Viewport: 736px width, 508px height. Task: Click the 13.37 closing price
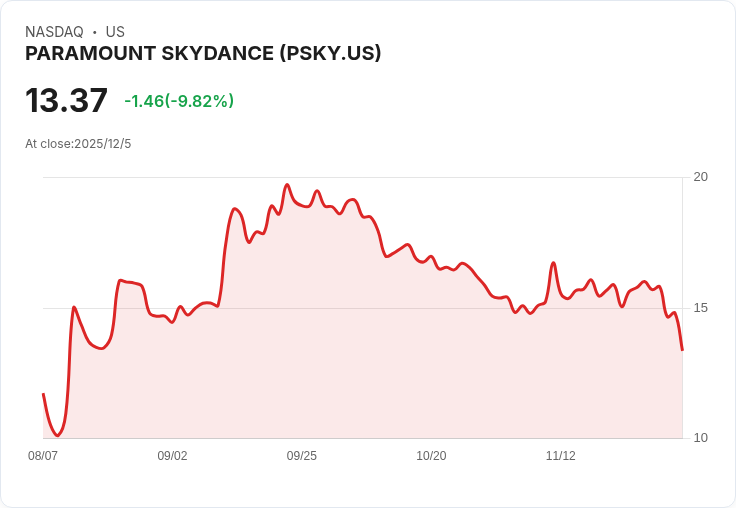point(66,101)
